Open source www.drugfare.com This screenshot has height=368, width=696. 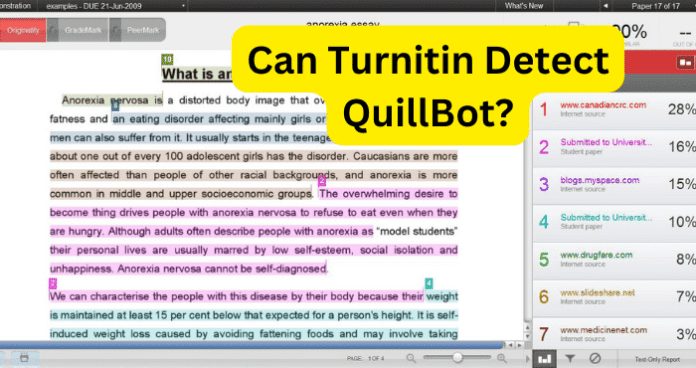596,255
